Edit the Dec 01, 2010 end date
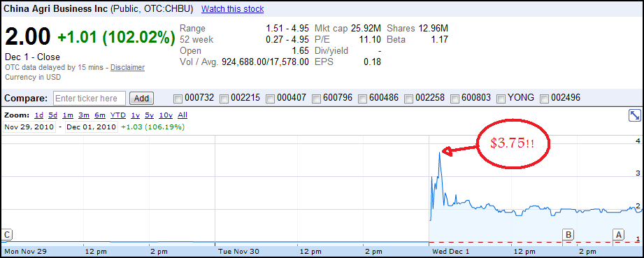644x258 pixels. point(91,127)
